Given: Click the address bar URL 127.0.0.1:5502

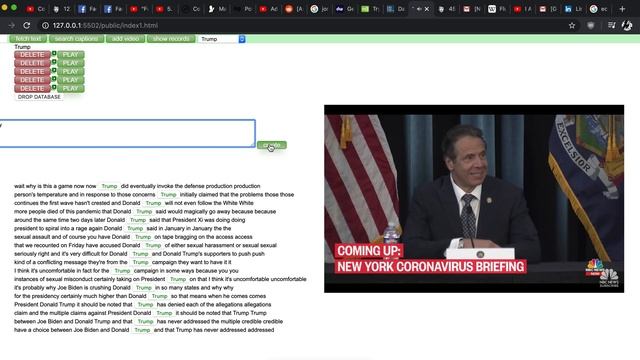Looking at the screenshot, I should [x=105, y=25].
